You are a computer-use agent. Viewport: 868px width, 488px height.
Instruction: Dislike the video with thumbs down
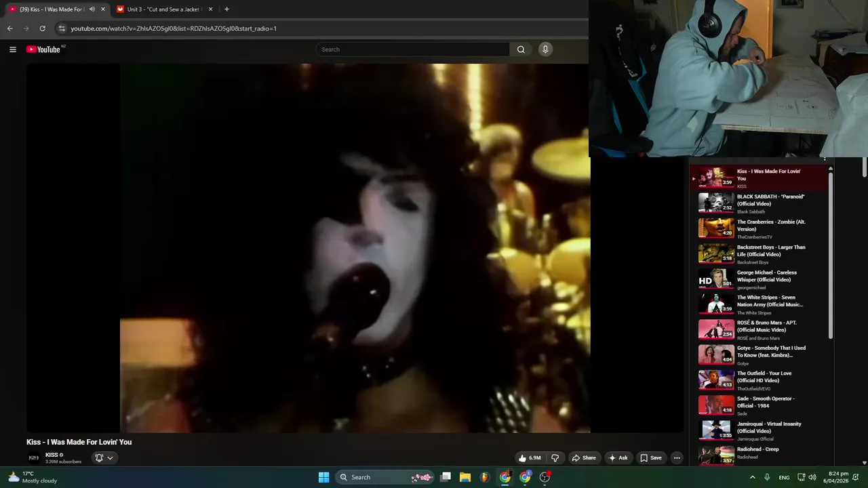pos(555,458)
